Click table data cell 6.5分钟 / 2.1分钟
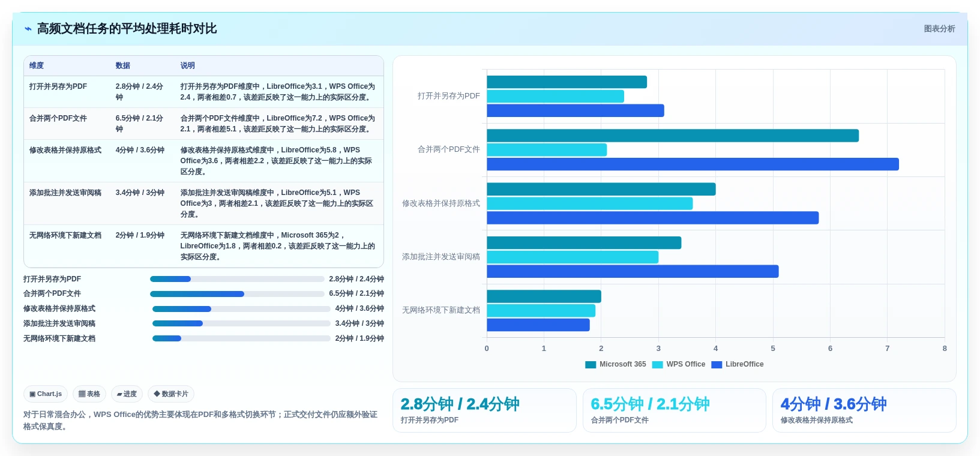Image resolution: width=980 pixels, height=456 pixels. [143, 124]
